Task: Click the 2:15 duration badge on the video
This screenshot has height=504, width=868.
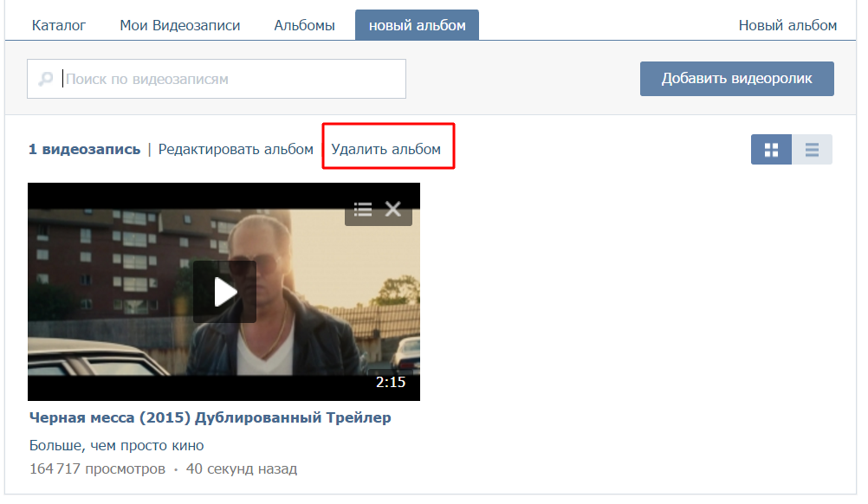Action: [x=390, y=382]
